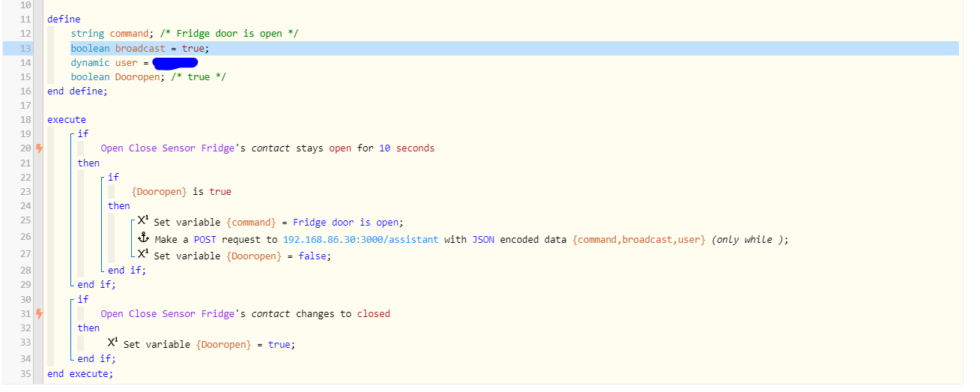Click the 'if' on line 30
Viewport: 980px width, 392px height.
[x=83, y=299]
